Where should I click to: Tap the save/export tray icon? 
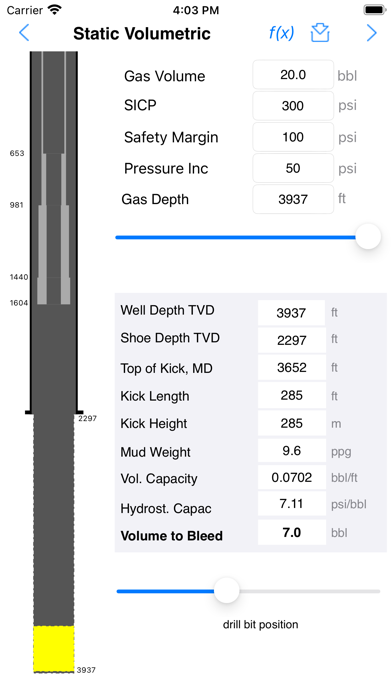point(320,33)
